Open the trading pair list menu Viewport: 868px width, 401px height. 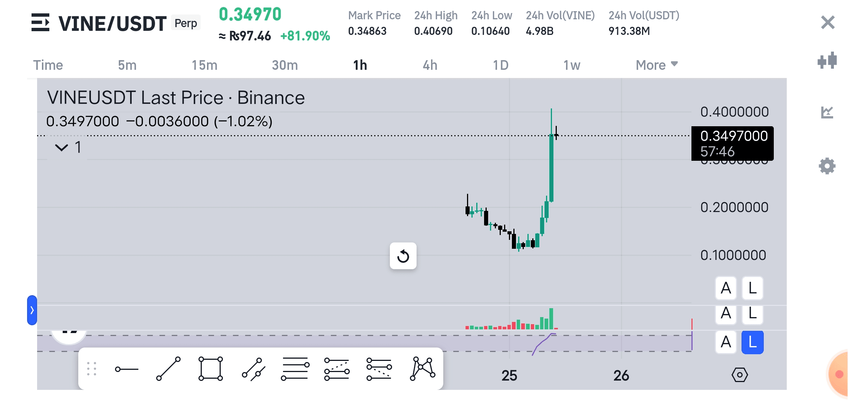click(40, 23)
